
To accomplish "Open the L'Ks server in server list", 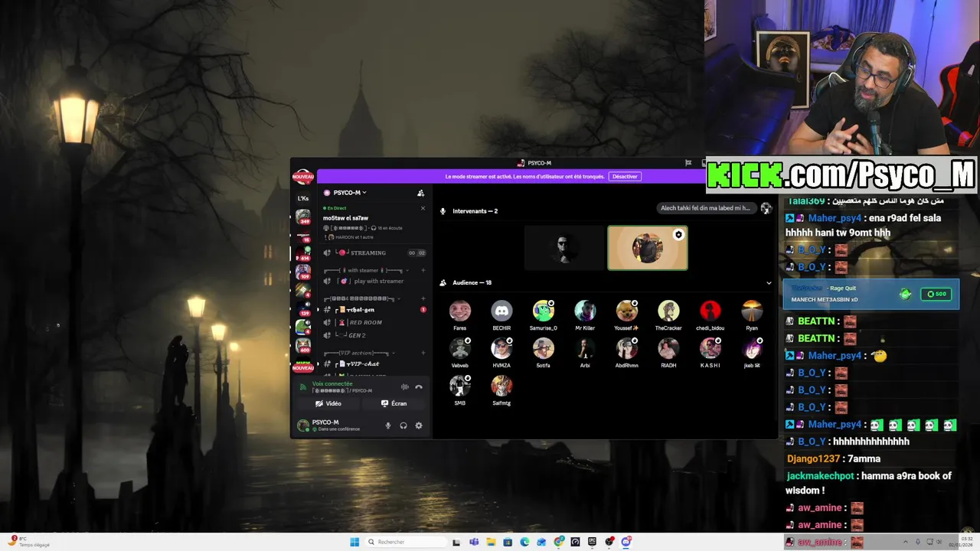I will (303, 198).
